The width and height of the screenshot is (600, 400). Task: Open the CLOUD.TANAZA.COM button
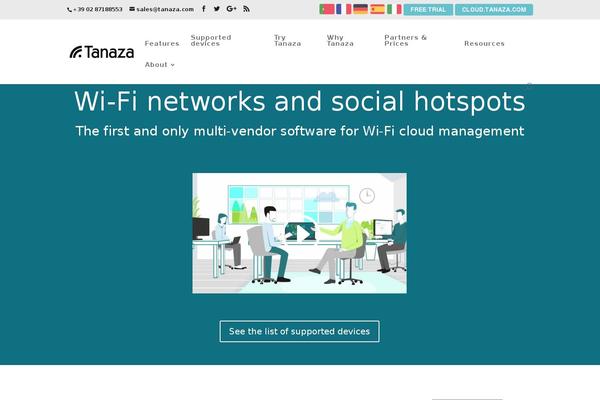494,10
